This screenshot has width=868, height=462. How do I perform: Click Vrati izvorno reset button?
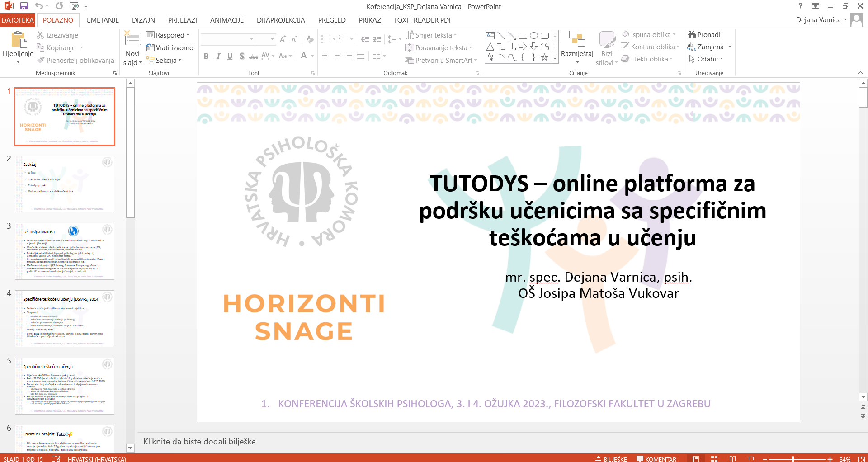click(170, 47)
